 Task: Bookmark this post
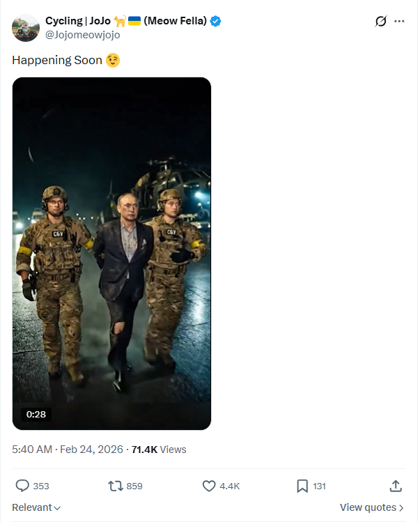(x=302, y=486)
